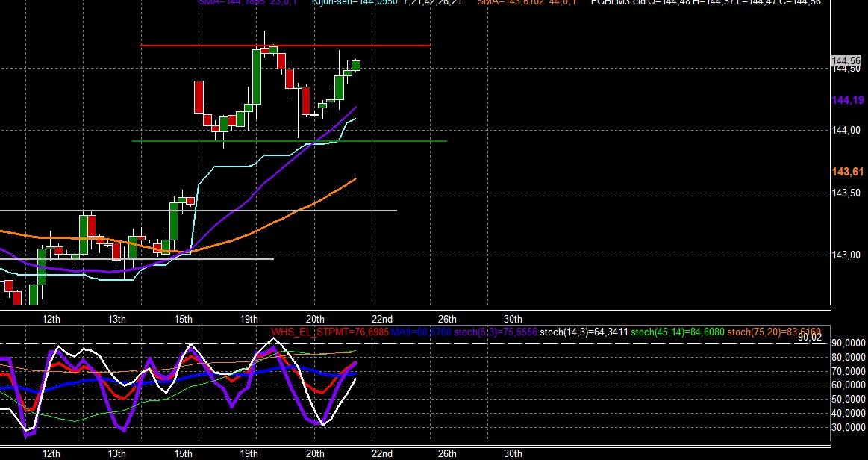Click the 143,50 price axis value
868x460 pixels.
[x=846, y=193]
